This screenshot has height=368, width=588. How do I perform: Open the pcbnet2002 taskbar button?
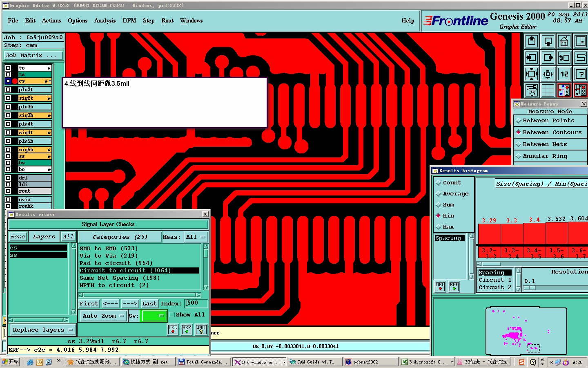coord(371,362)
